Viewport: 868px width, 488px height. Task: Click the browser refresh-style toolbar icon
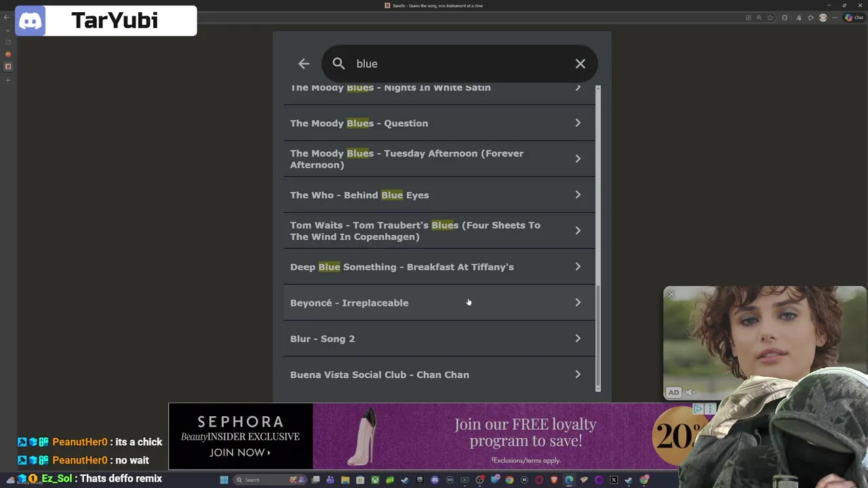785,18
